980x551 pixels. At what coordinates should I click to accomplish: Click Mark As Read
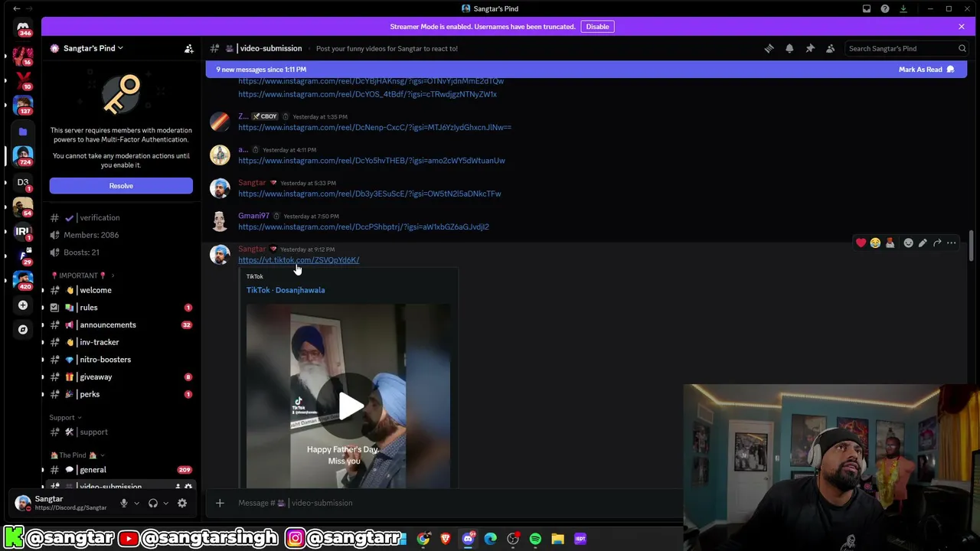(926, 70)
